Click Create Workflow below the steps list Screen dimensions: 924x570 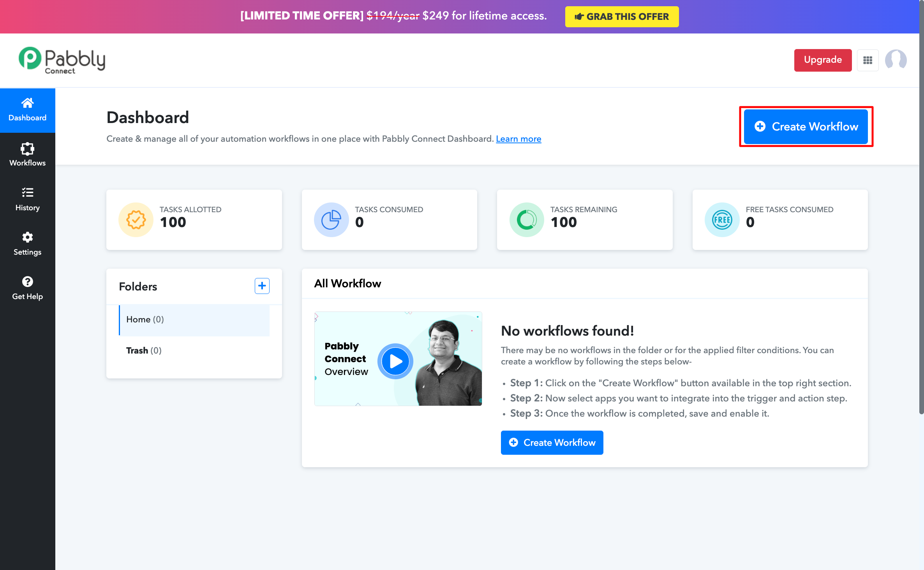point(552,442)
